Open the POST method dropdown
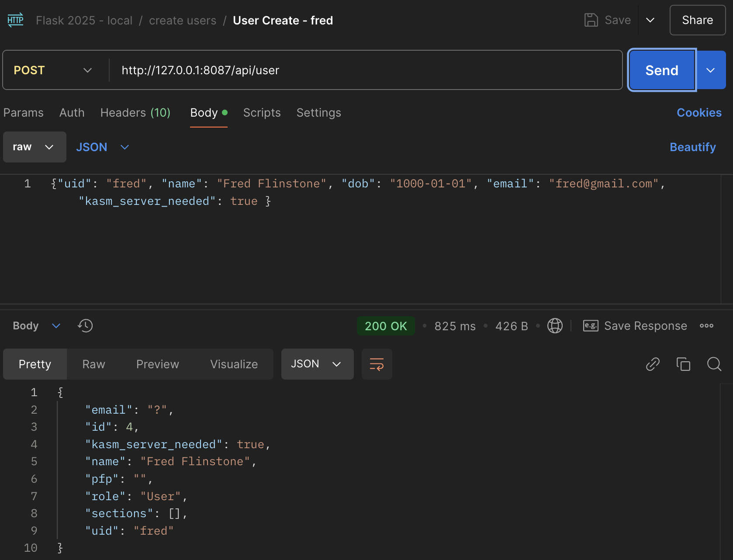 [x=53, y=70]
